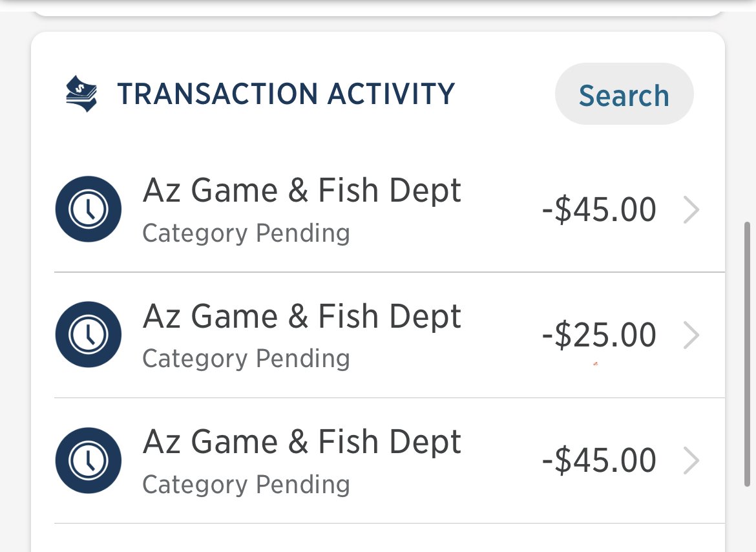Open the Search button for transactions
Viewport: 756px width, 552px height.
tap(624, 94)
